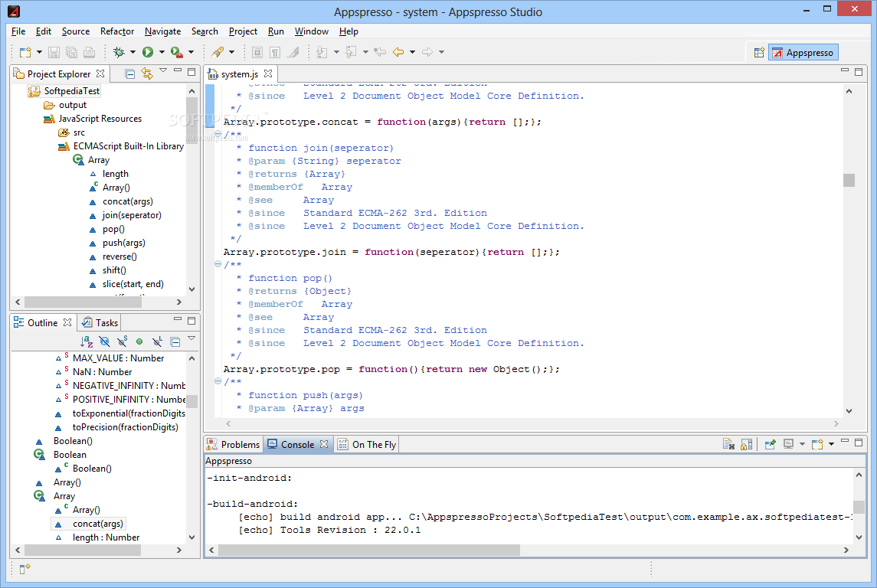Click the yellow Back navigation arrow
The image size is (877, 588).
(x=398, y=52)
